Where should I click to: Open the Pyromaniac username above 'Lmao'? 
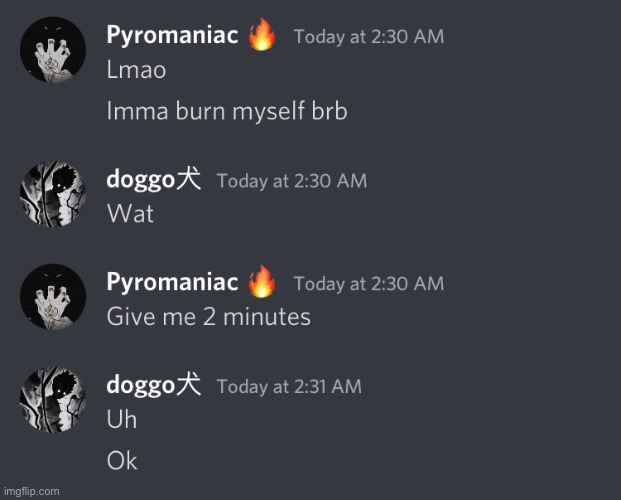coord(172,35)
